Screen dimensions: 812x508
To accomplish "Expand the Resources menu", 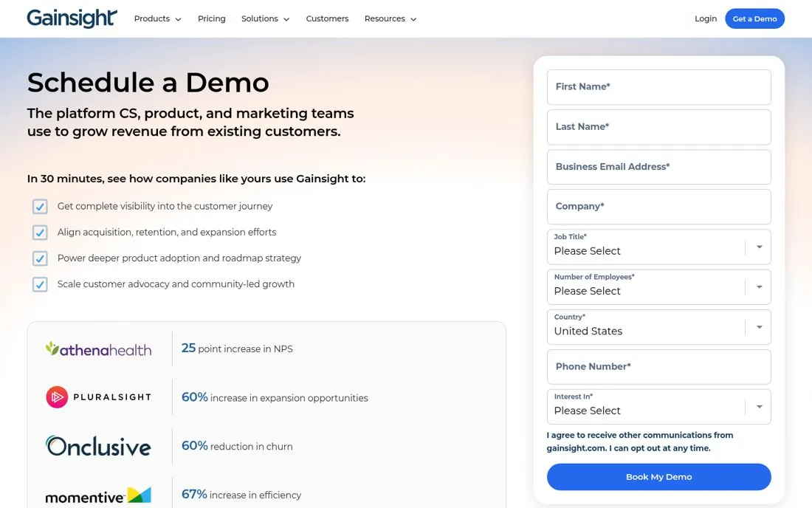I will 390,18.
